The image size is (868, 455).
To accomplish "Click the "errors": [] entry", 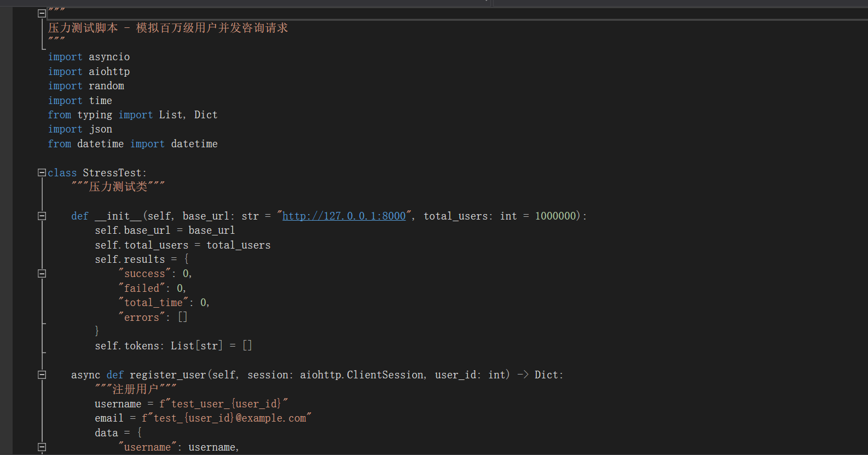I will pyautogui.click(x=153, y=317).
